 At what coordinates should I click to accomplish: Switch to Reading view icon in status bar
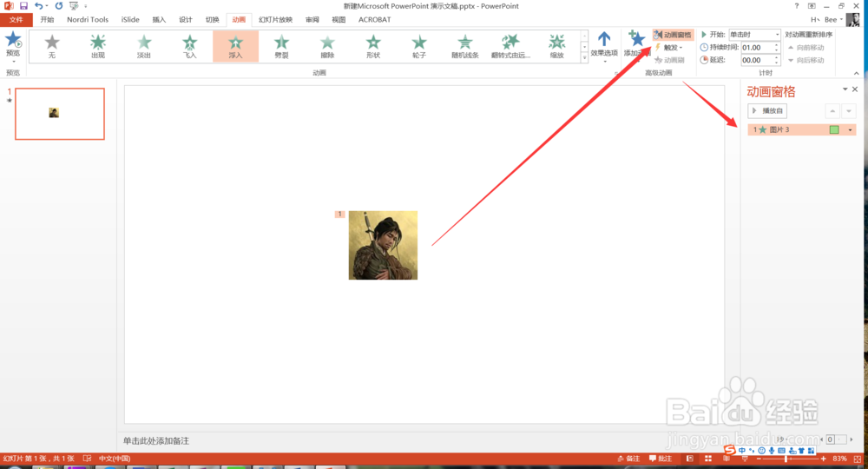(x=727, y=459)
